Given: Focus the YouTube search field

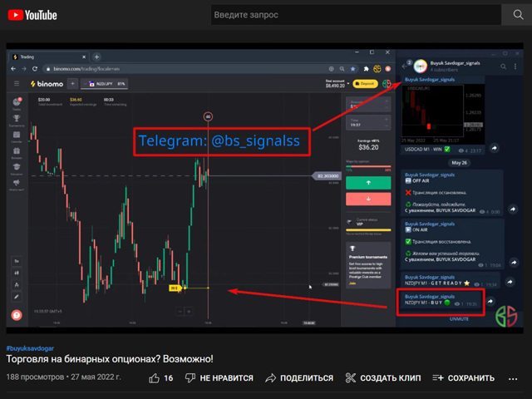Looking at the screenshot, I should coord(356,15).
